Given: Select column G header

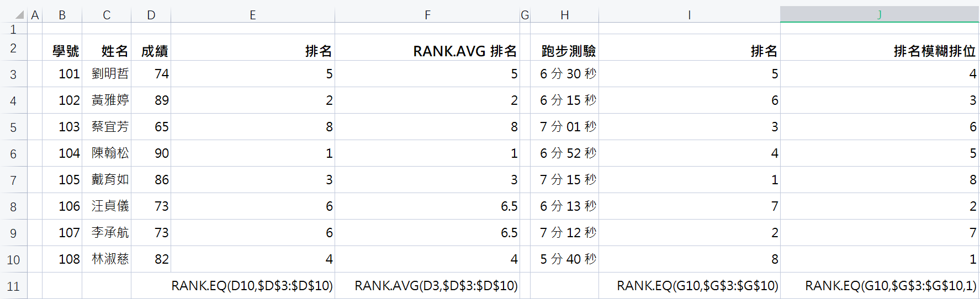Looking at the screenshot, I should (x=525, y=15).
